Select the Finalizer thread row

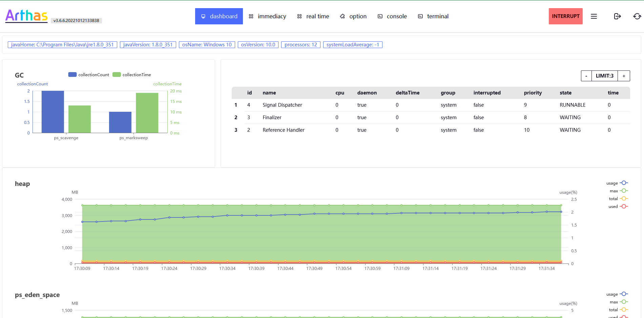[x=431, y=118]
